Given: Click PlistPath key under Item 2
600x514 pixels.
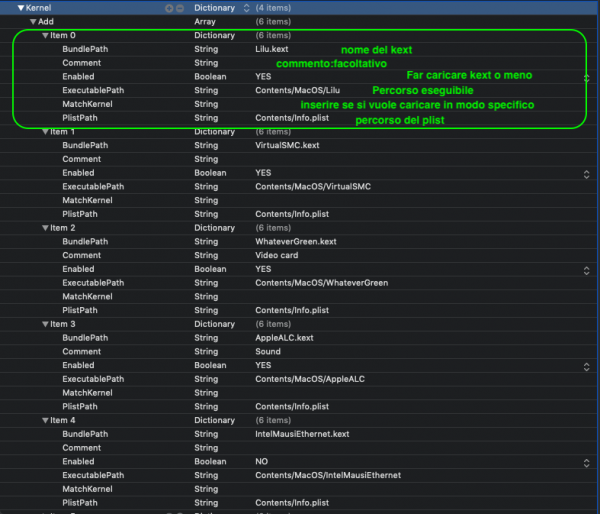Looking at the screenshot, I should pyautogui.click(x=80, y=310).
